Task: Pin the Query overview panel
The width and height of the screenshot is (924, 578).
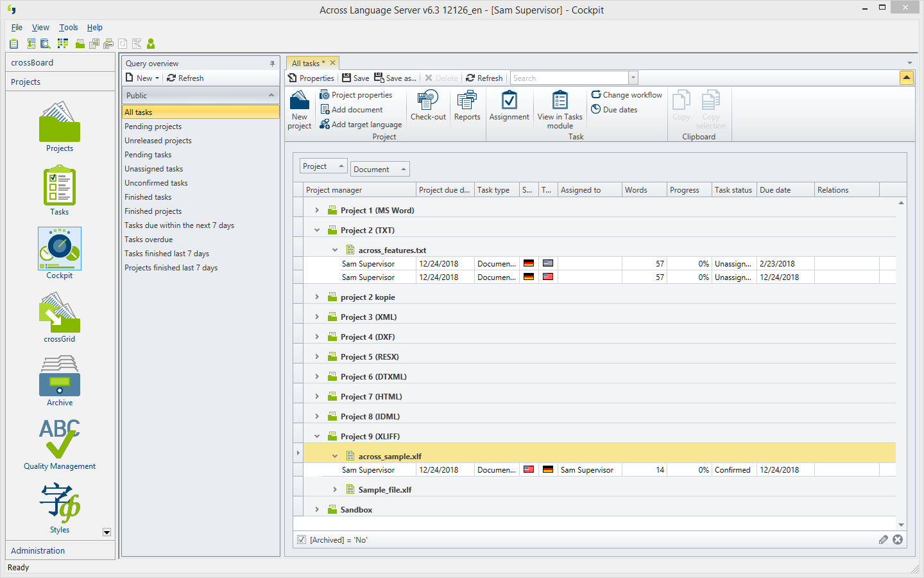Action: (x=272, y=64)
